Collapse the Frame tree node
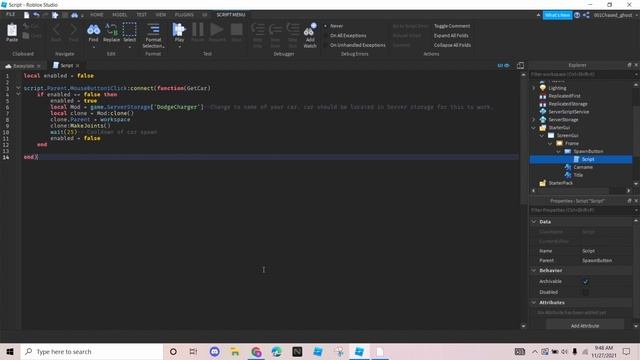This screenshot has width=640, height=360. (x=550, y=143)
